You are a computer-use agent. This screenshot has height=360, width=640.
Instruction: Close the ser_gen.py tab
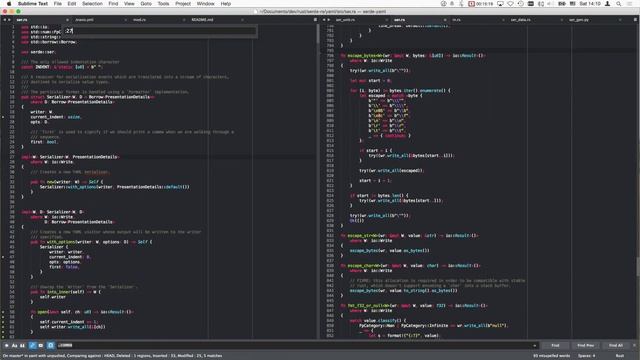pyautogui.click(x=620, y=20)
